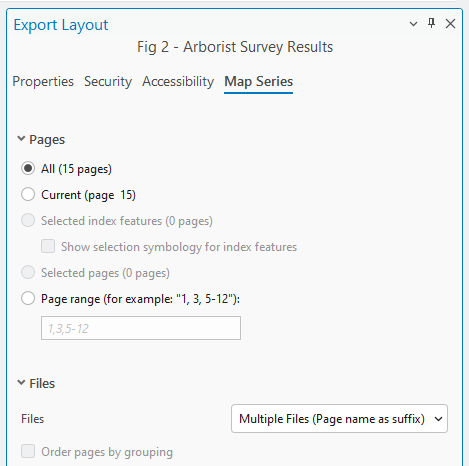This screenshot has height=466, width=469.
Task: Open the Multiple Files dropdown
Action: pos(339,419)
